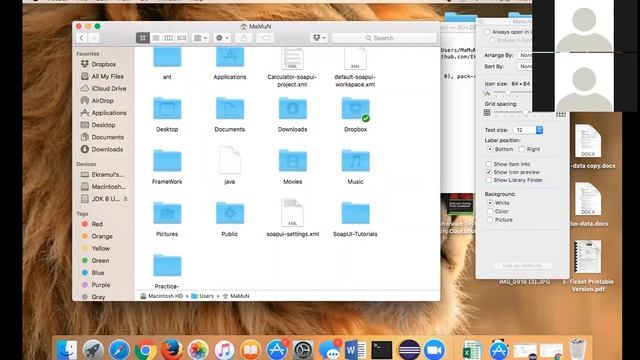Click the Finder Search field

(x=384, y=38)
